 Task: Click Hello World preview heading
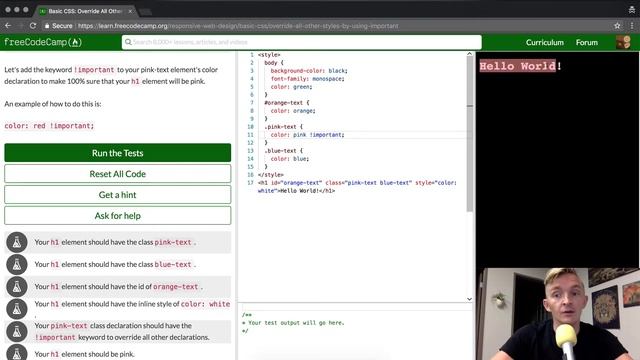[x=520, y=66]
